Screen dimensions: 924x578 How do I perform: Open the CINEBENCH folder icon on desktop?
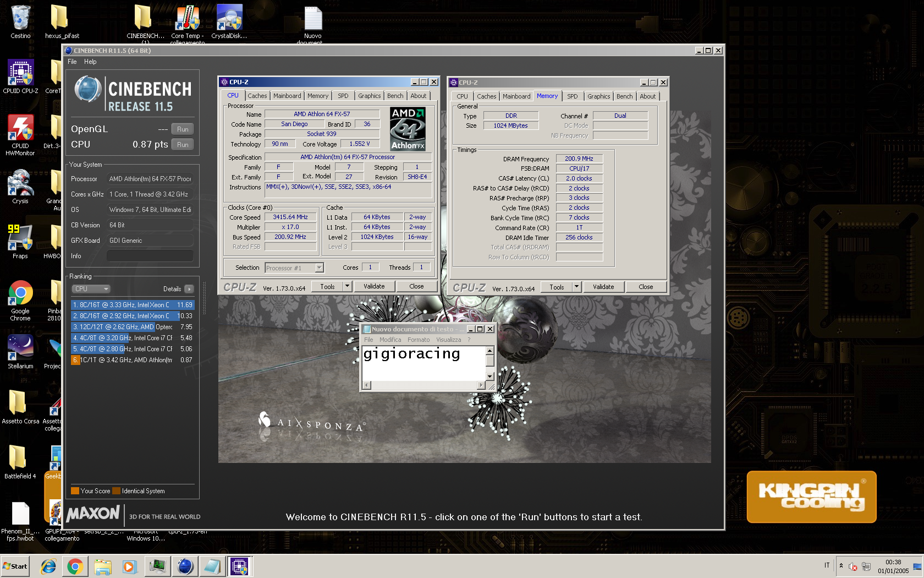tap(145, 23)
